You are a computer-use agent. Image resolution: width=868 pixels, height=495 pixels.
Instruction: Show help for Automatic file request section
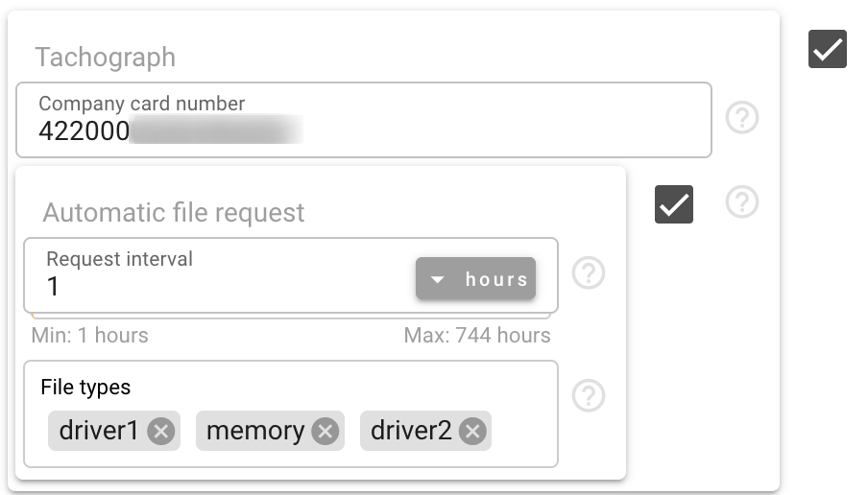tap(742, 201)
